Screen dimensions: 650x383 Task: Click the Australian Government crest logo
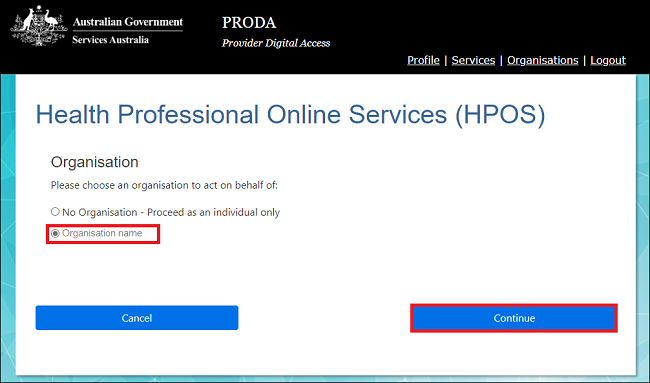tap(39, 26)
